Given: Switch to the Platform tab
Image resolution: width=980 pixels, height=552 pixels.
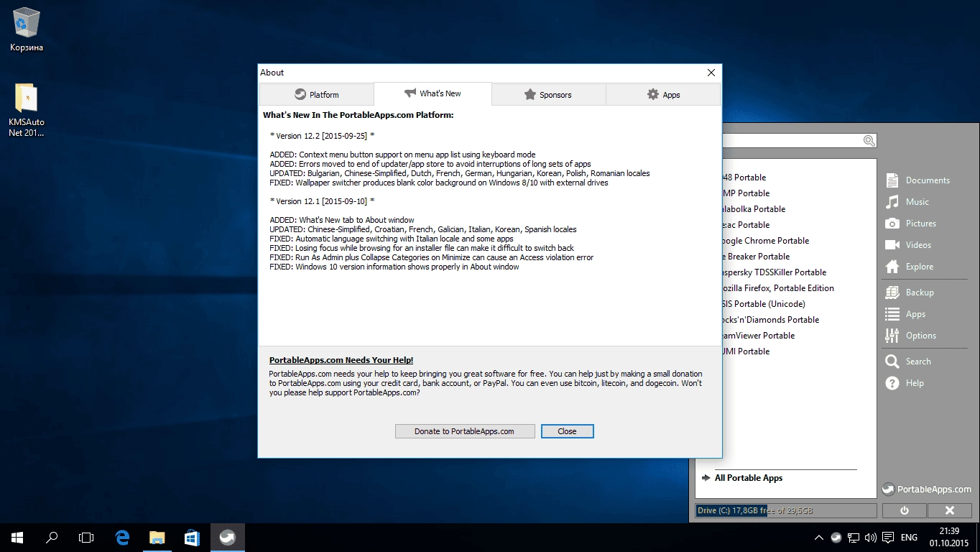Looking at the screenshot, I should coord(317,94).
